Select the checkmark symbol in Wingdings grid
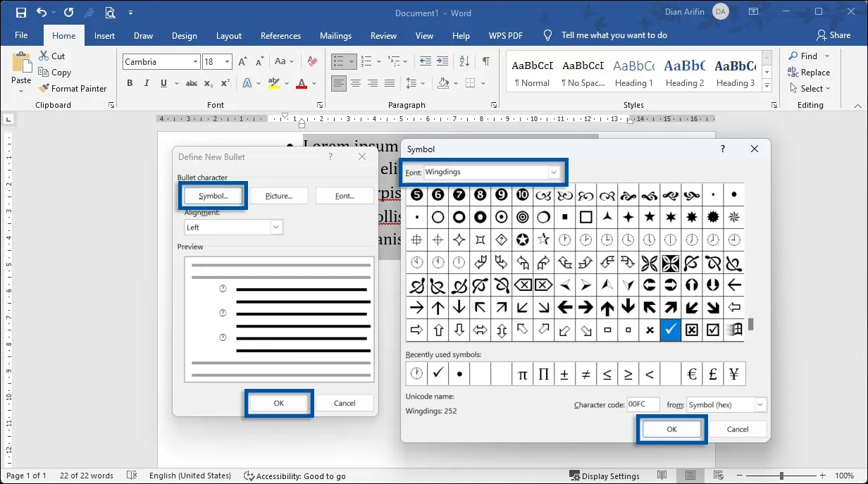 (670, 329)
